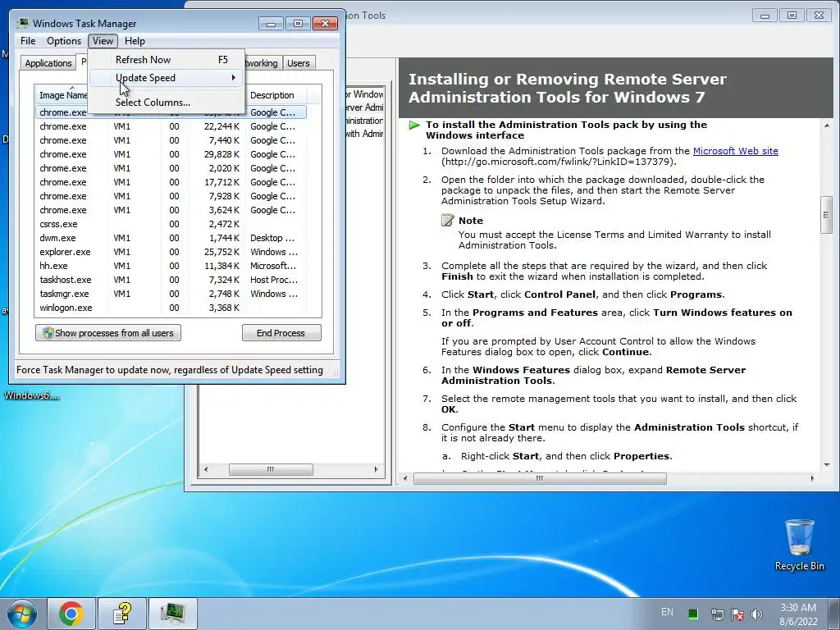Click the help pane horizontal scrollbar
Viewport: 840px width, 630px height.
click(540, 478)
